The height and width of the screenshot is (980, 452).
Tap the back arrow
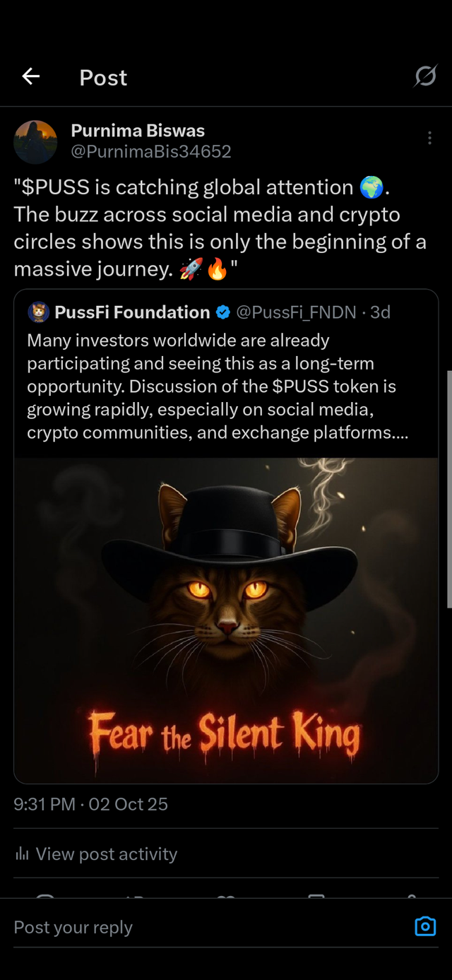pyautogui.click(x=31, y=76)
